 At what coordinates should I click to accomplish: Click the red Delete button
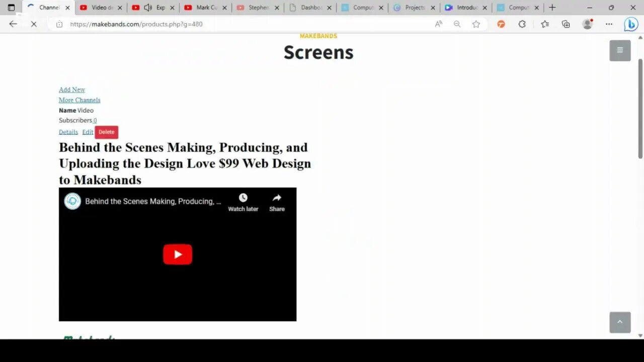[x=106, y=132]
